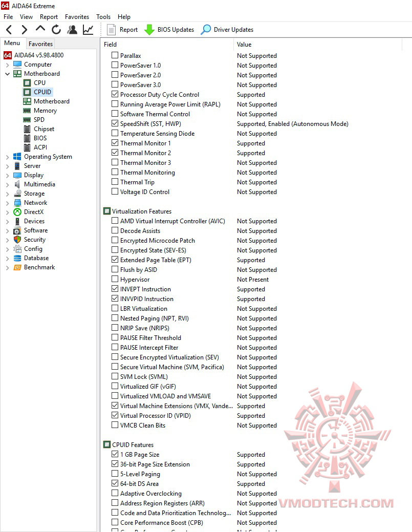Screen dimensions: 412x532
Task: Click the green BIOS Updates arrow icon
Action: point(149,30)
